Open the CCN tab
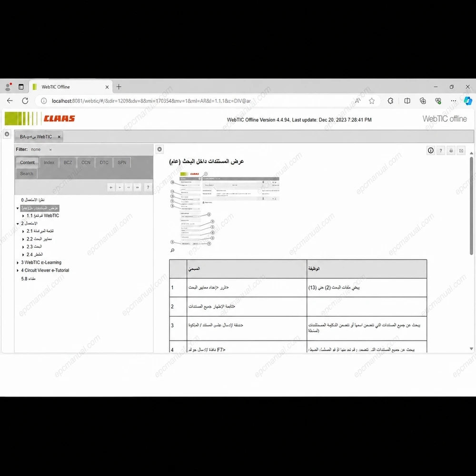 pos(86,162)
